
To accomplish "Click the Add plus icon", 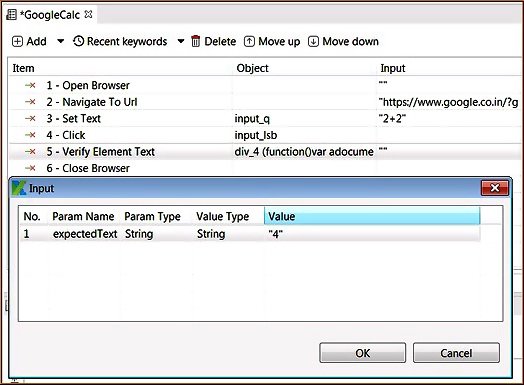I will [17, 42].
